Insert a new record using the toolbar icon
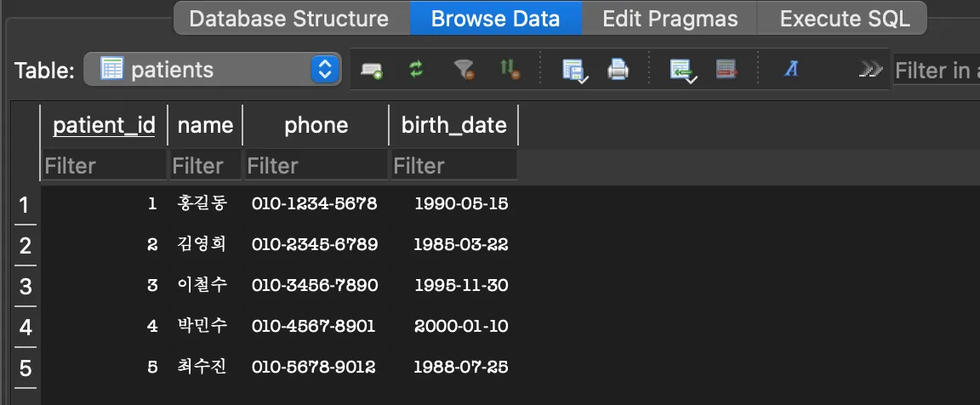This screenshot has width=980, height=405. [372, 70]
